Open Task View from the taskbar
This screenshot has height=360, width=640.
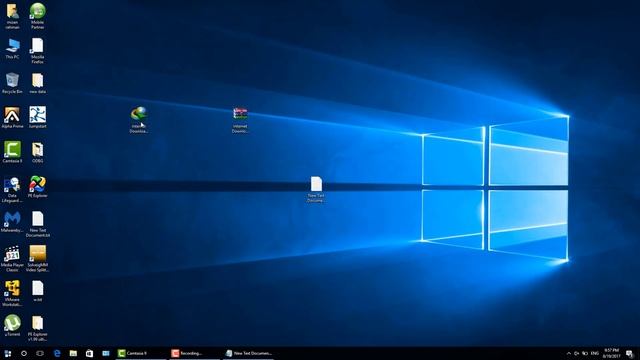40,353
